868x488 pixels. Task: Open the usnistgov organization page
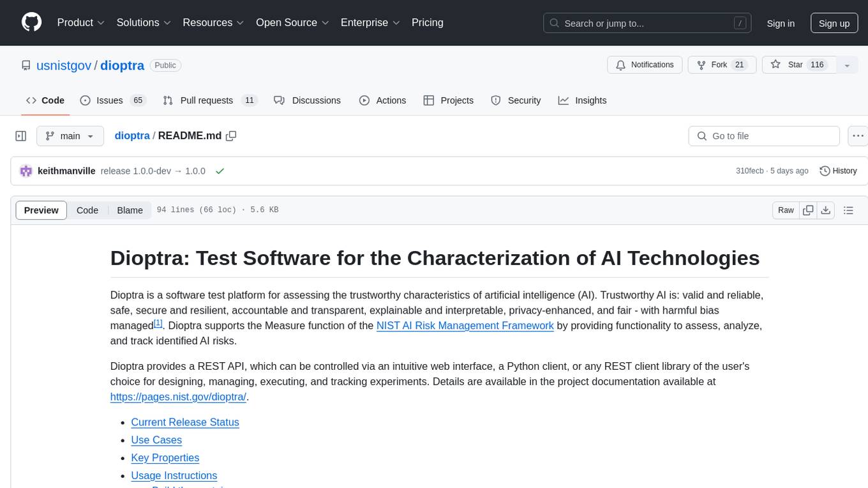(x=65, y=65)
